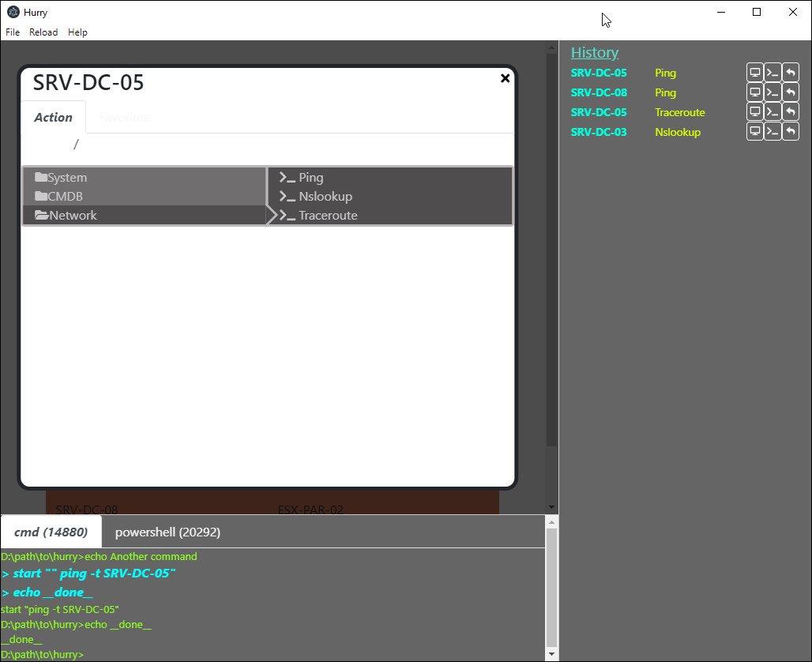812x662 pixels.
Task: Select the Ping action in the Network list
Action: 308,177
